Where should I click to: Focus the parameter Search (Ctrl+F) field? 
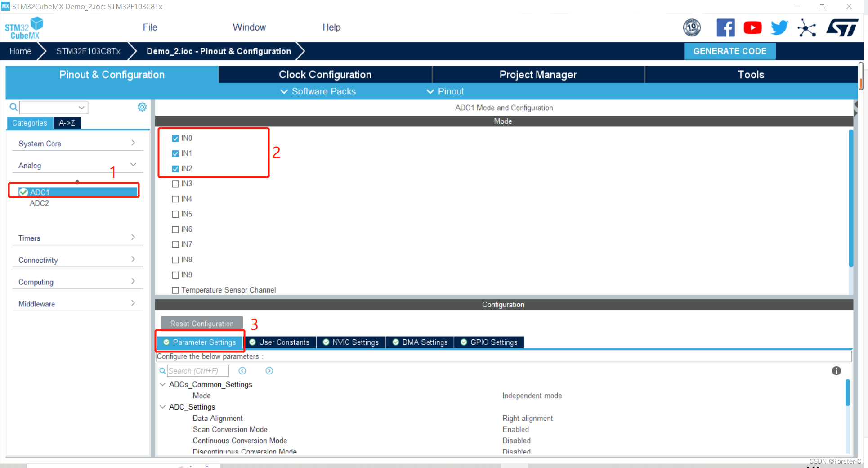(x=198, y=371)
